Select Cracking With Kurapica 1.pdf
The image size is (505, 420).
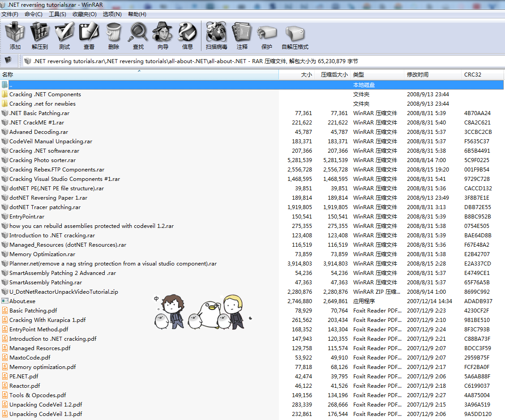coord(47,320)
